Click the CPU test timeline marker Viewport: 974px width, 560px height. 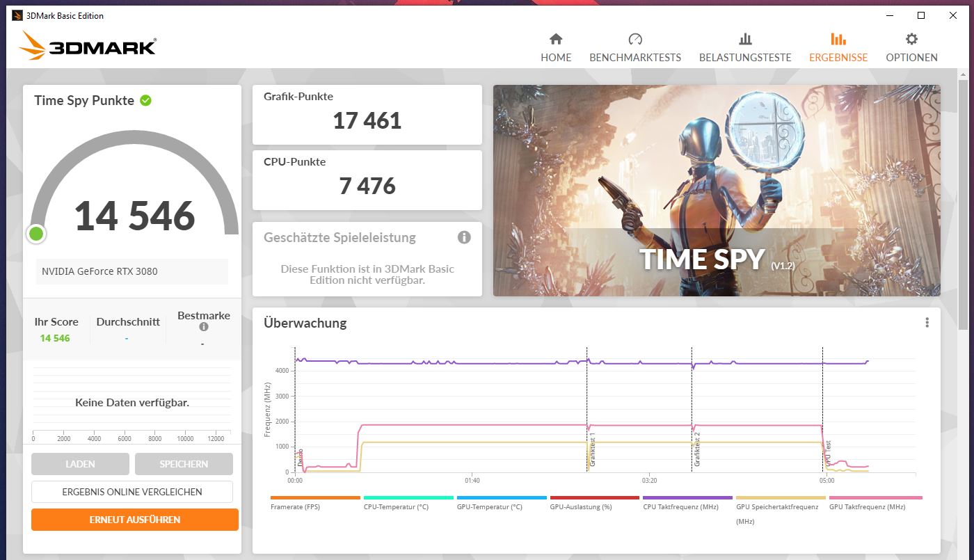tap(828, 453)
